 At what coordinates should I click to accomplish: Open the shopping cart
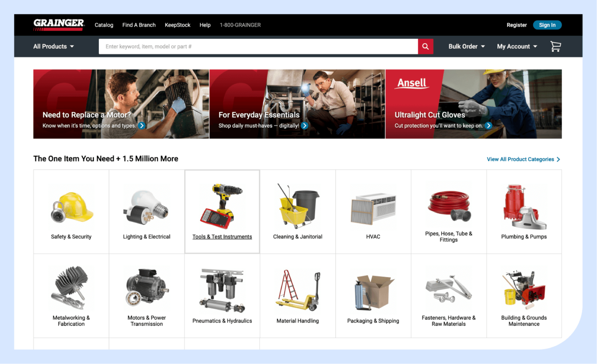(x=555, y=46)
